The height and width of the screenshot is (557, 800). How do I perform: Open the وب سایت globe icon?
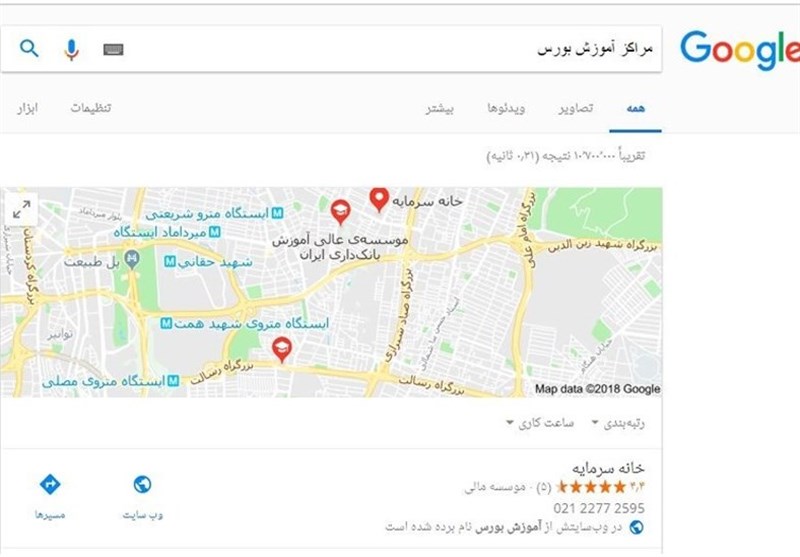pos(142,484)
